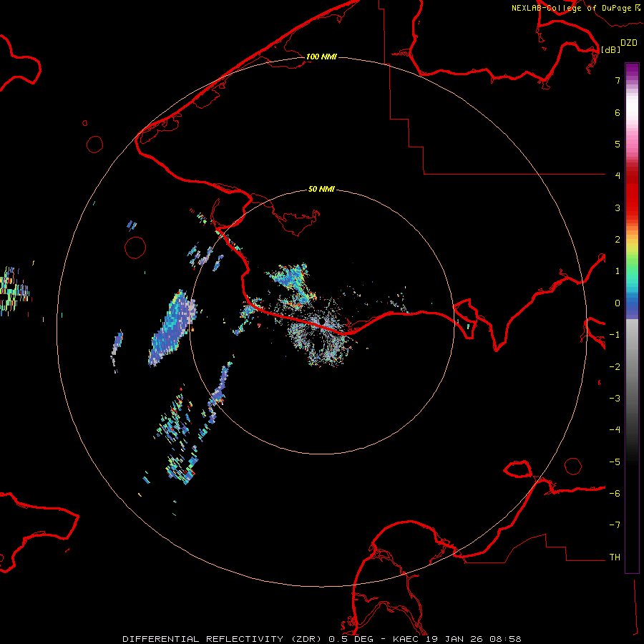Click the 6 value on the color scale

coord(618,112)
